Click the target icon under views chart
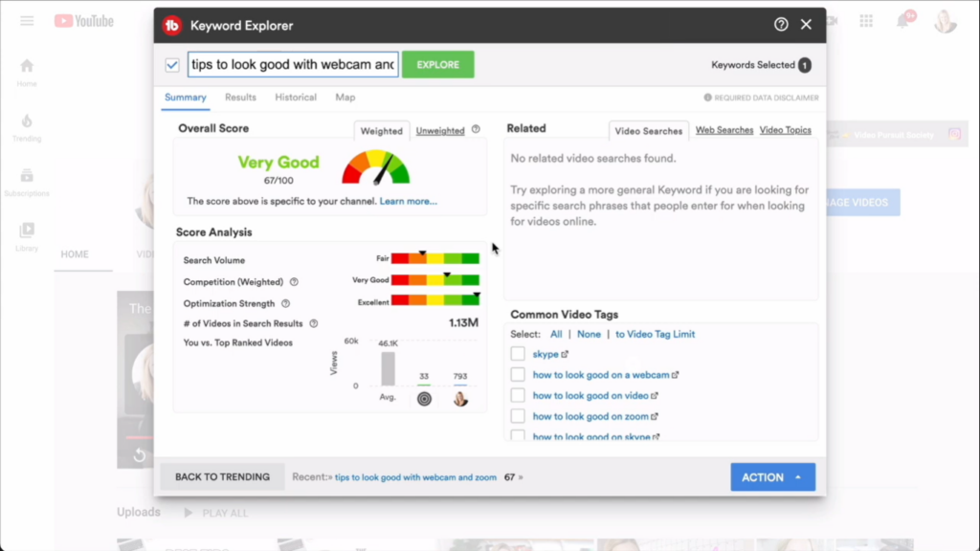980x551 pixels. click(424, 399)
